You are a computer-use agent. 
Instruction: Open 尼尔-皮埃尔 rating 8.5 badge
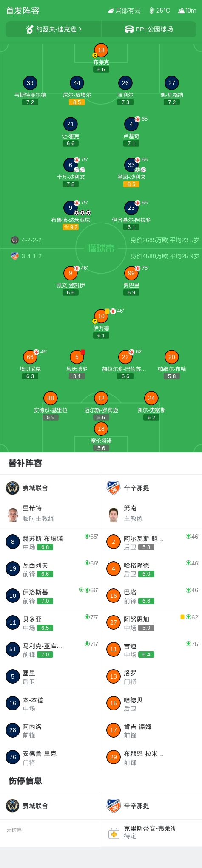(77, 102)
